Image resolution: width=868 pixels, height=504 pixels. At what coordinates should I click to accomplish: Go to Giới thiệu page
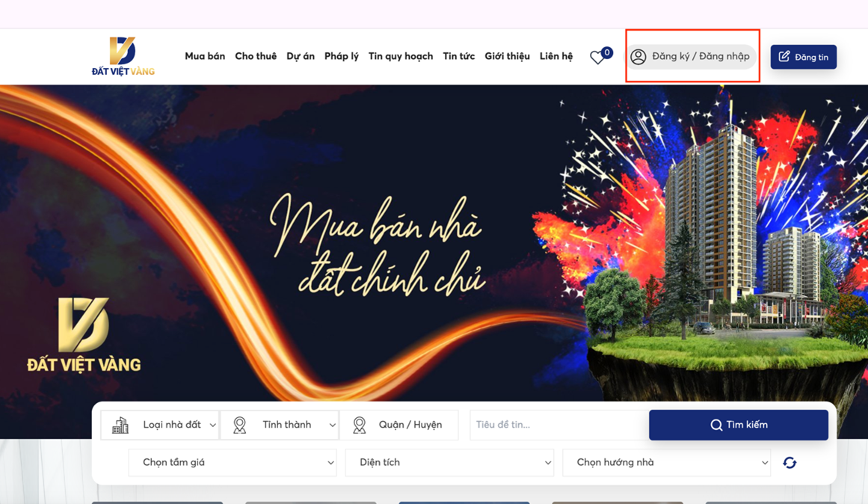[507, 56]
